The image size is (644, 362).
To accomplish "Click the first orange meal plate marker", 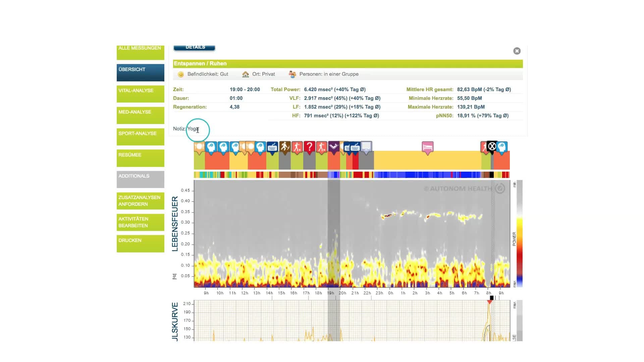I will click(x=199, y=147).
